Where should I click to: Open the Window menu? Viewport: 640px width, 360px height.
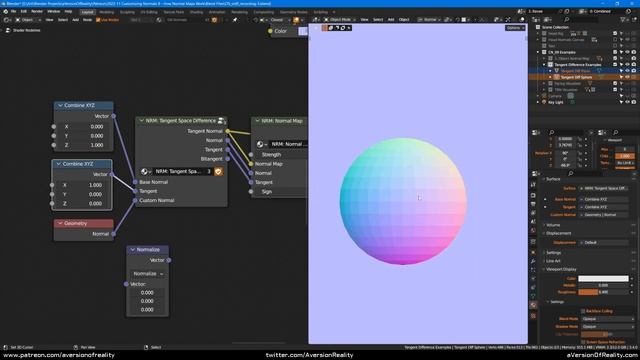[53, 11]
